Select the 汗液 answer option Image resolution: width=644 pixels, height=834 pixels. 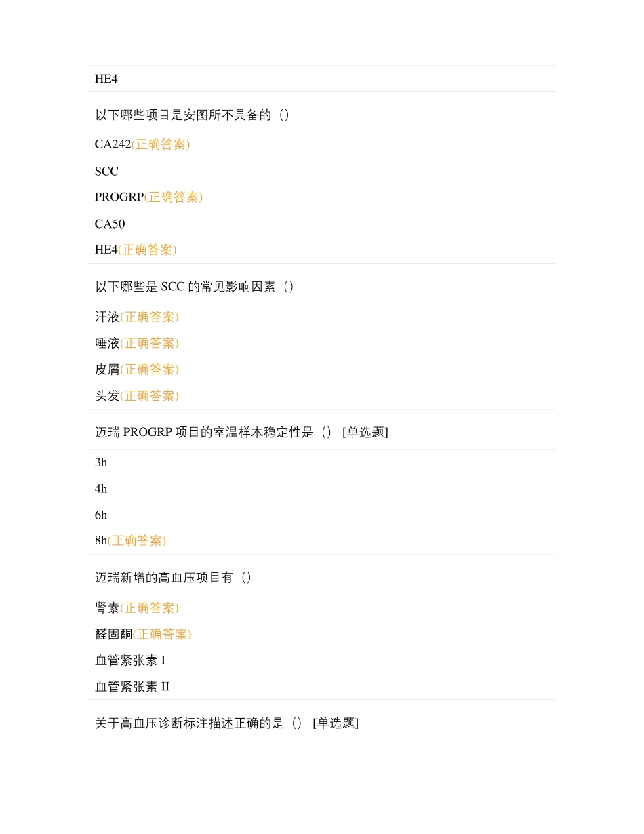point(107,317)
